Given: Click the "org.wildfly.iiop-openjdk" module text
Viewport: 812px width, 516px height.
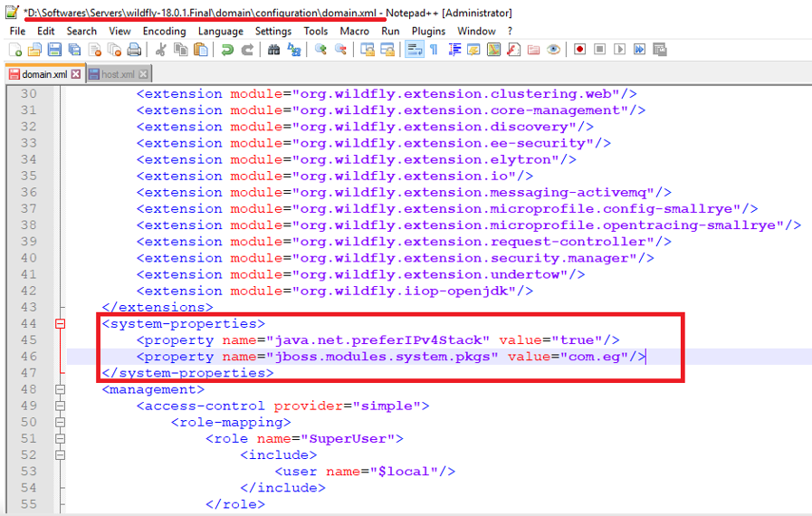Looking at the screenshot, I should point(405,291).
